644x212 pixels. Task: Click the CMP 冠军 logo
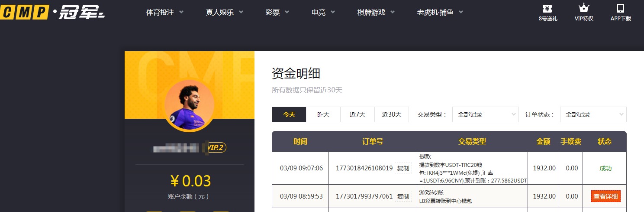[53, 13]
